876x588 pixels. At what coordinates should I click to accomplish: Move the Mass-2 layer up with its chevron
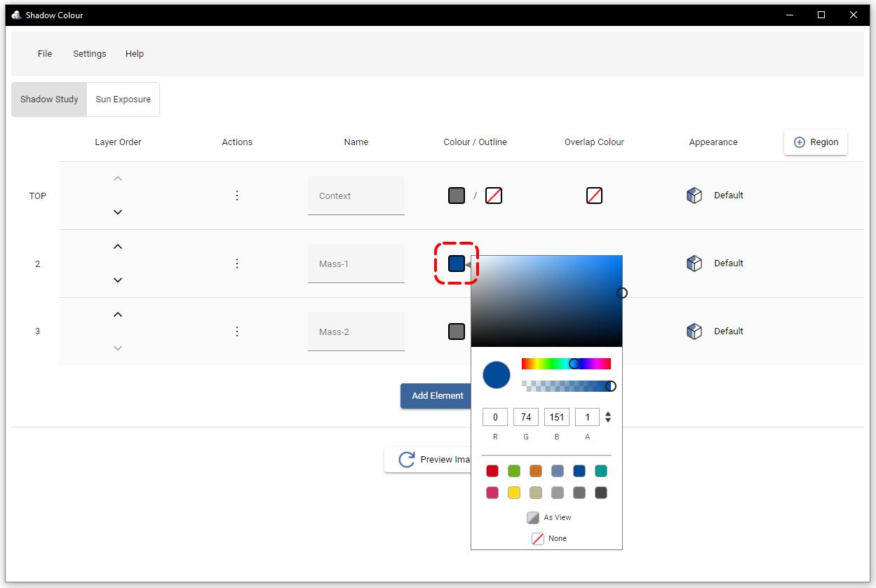(118, 314)
